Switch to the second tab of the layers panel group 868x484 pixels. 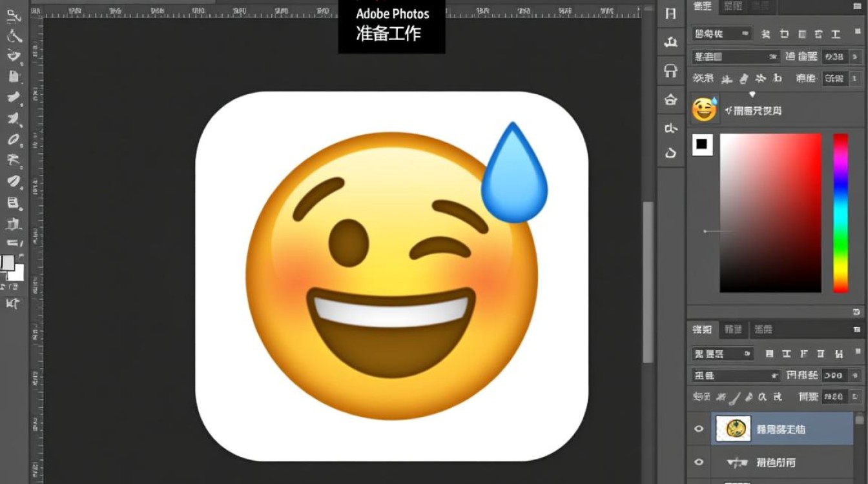tap(733, 329)
